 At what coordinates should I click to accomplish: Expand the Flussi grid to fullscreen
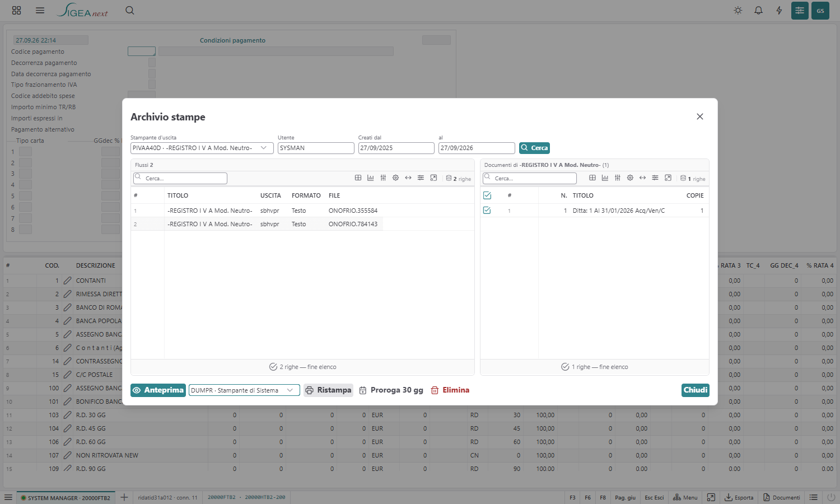pos(433,178)
